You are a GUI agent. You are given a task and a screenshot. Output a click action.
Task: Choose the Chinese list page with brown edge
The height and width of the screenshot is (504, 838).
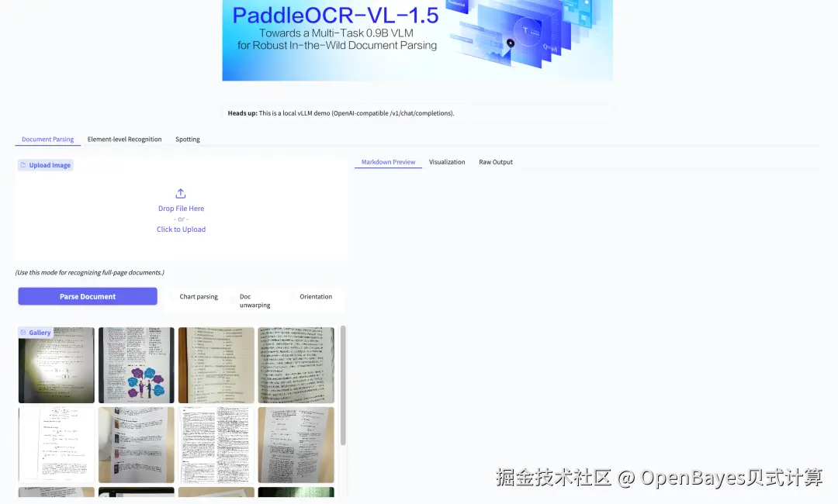(216, 365)
